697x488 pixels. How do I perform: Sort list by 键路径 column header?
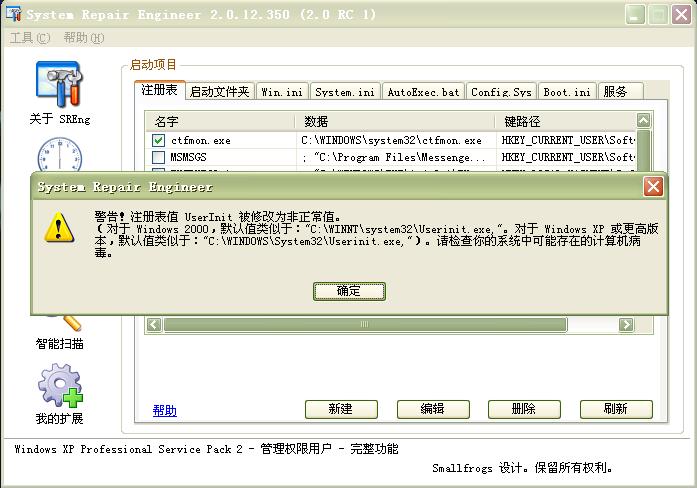pos(566,121)
